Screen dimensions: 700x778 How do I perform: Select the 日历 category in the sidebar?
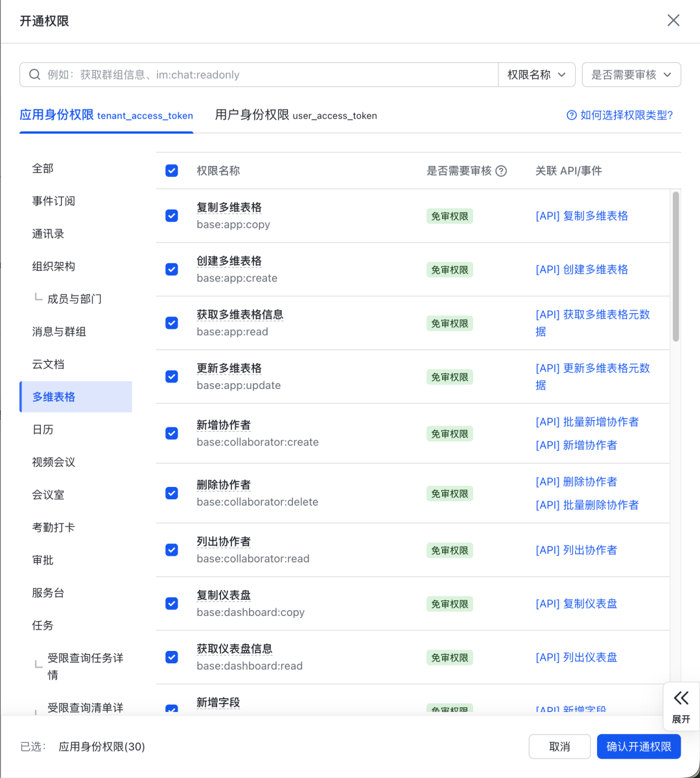point(43,429)
